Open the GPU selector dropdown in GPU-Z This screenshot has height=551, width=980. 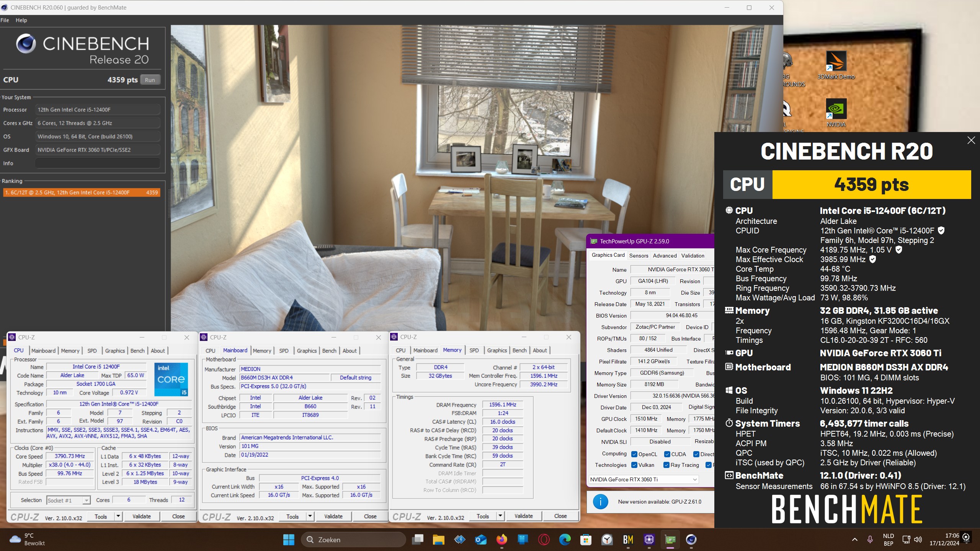tap(644, 479)
